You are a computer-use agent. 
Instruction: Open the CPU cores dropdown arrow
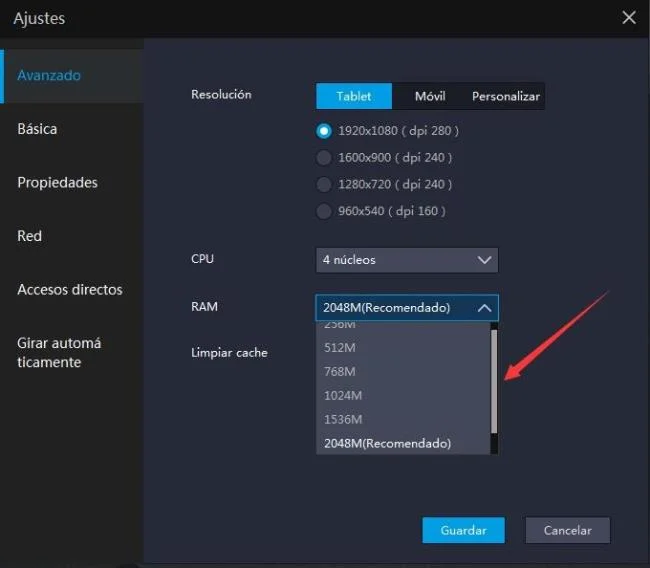pyautogui.click(x=484, y=260)
